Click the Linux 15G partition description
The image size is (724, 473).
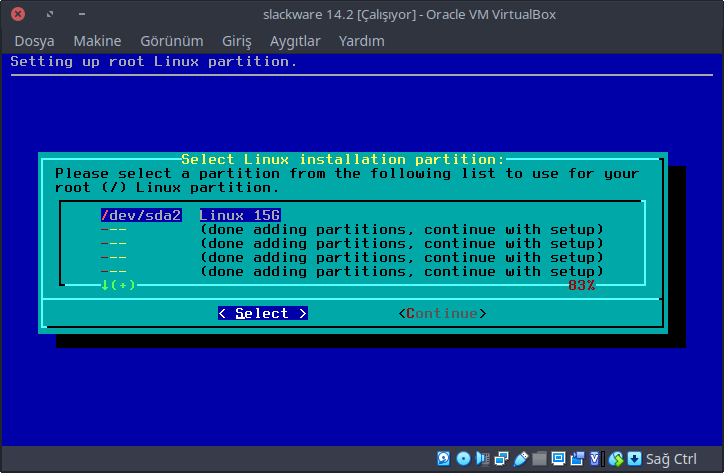pos(240,215)
